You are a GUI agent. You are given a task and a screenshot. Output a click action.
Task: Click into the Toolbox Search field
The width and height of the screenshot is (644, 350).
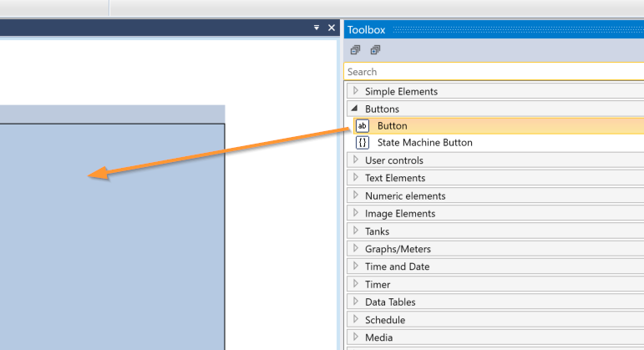[493, 73]
